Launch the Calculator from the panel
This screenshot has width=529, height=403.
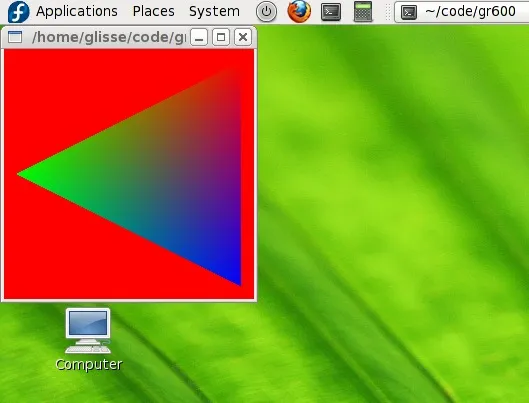[363, 11]
